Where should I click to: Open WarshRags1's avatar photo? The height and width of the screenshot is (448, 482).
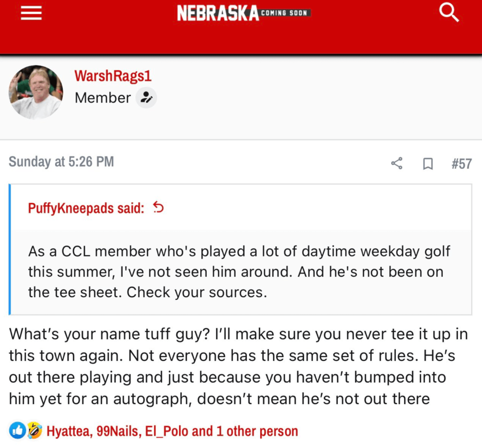(x=36, y=92)
